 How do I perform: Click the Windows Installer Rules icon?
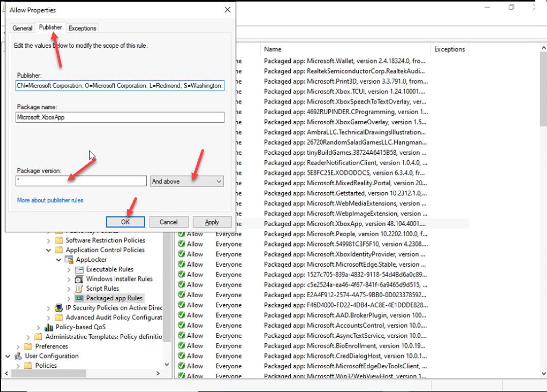coord(79,279)
